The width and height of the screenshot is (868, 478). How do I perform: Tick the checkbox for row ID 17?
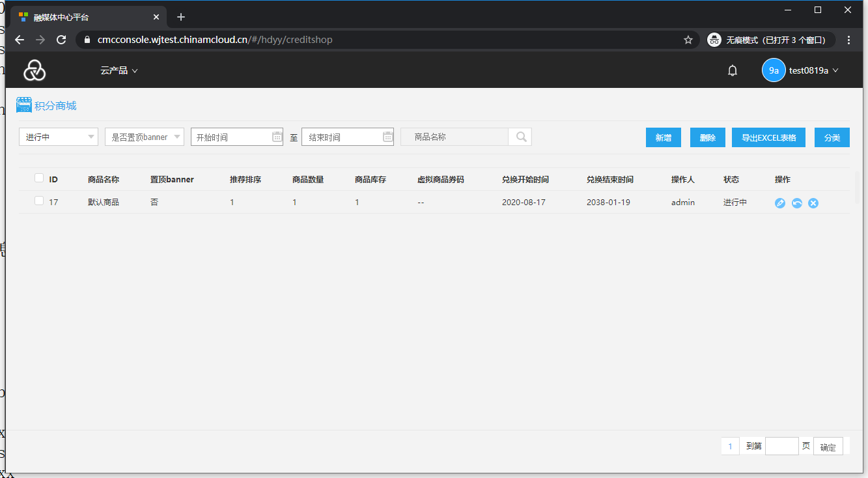39,201
